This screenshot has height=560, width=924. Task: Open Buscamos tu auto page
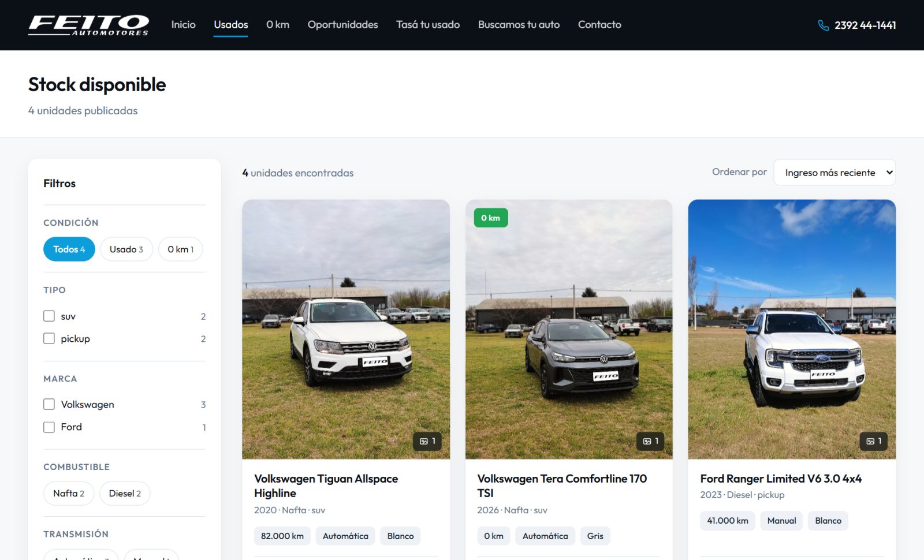519,25
